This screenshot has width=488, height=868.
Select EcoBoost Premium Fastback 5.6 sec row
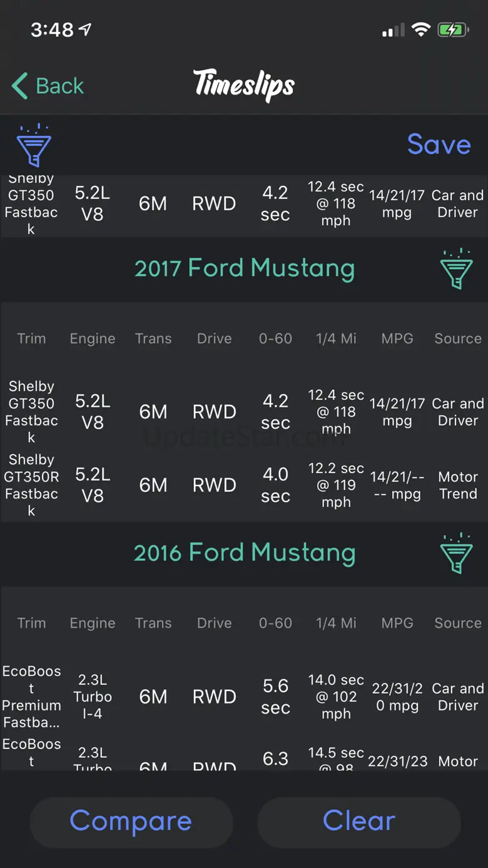click(x=244, y=697)
